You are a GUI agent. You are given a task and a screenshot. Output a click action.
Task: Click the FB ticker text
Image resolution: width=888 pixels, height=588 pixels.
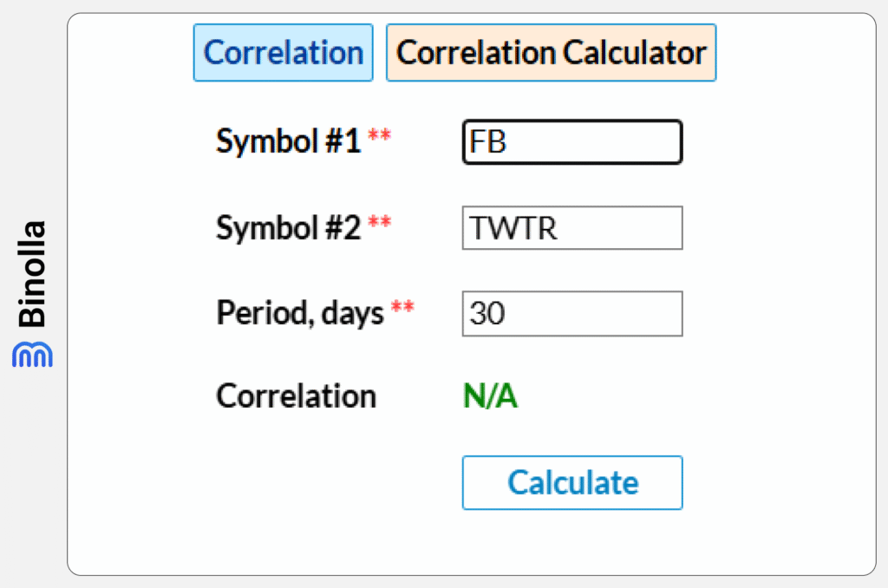(488, 141)
